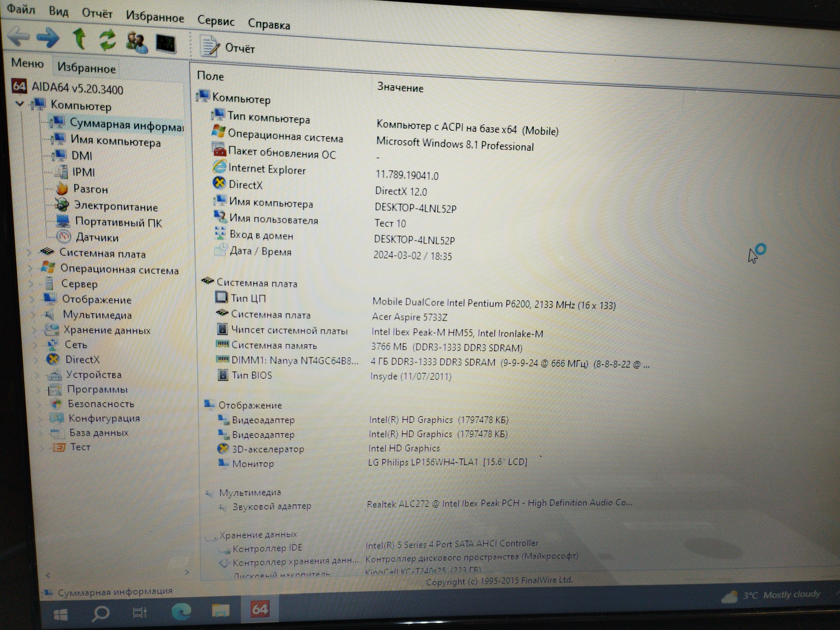Image resolution: width=840 pixels, height=630 pixels.
Task: Collapse the Компьютер tree node
Action: 20,104
